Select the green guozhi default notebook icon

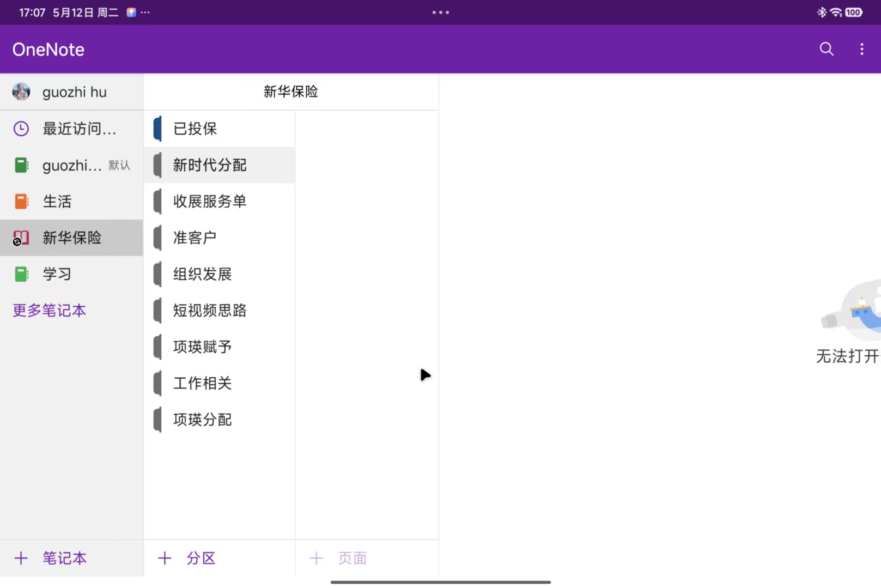coord(21,165)
